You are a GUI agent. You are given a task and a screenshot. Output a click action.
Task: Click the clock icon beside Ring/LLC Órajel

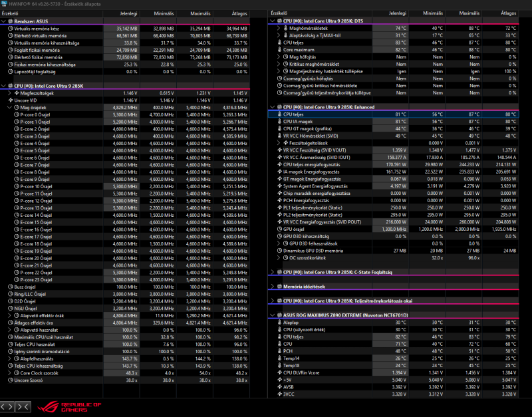[x=11, y=294]
